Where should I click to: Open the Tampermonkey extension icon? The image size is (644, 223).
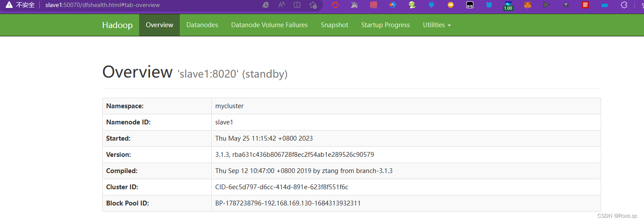469,5
